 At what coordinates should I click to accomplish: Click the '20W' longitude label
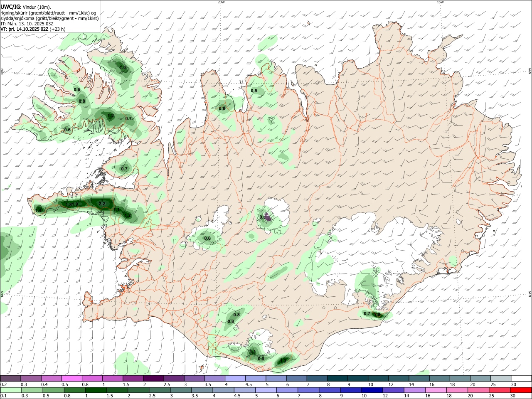point(222,2)
